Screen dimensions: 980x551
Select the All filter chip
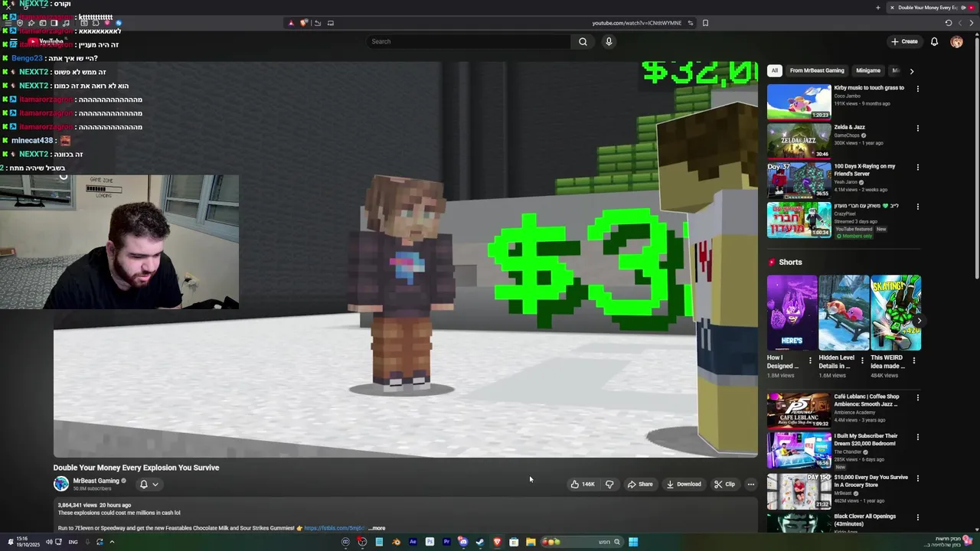coord(774,70)
